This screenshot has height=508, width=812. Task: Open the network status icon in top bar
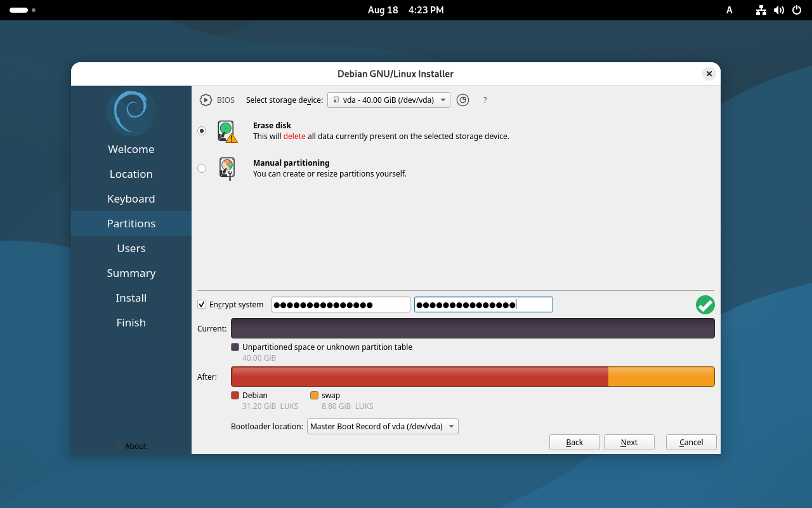(761, 10)
